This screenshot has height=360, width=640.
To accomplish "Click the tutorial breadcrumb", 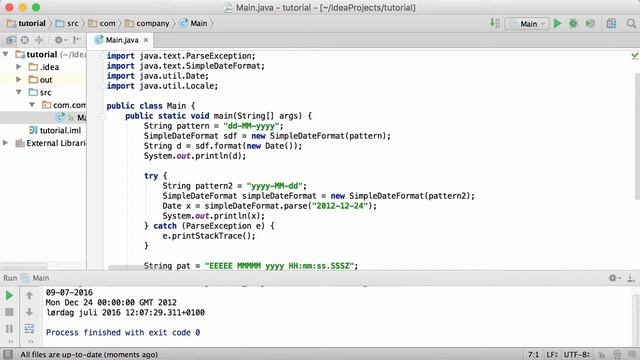I will click(x=27, y=23).
